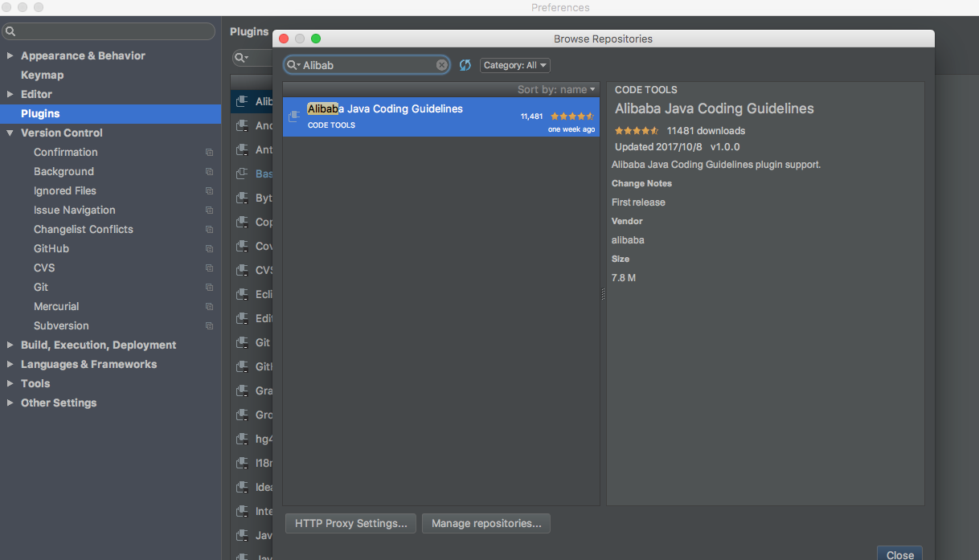Click the plugin icon of the 'Ecli' row in Plugins list
Viewport: 979px width, 560px height.
241,294
